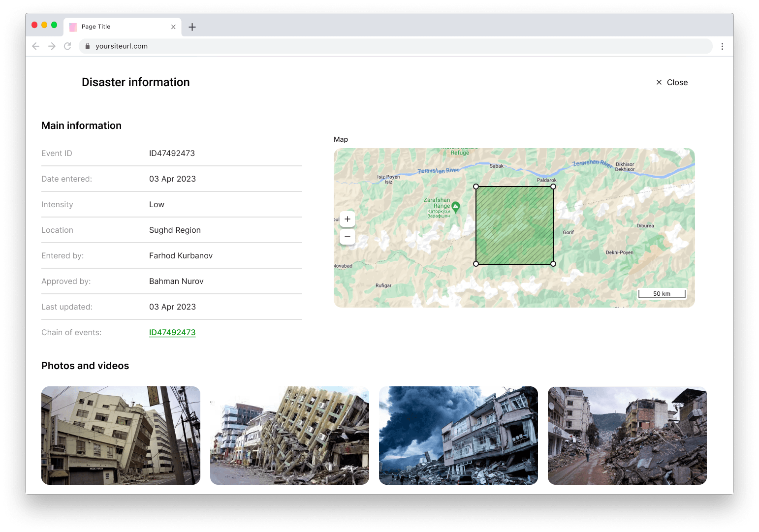
Task: Select the top-right handle of the map area
Action: click(x=553, y=187)
